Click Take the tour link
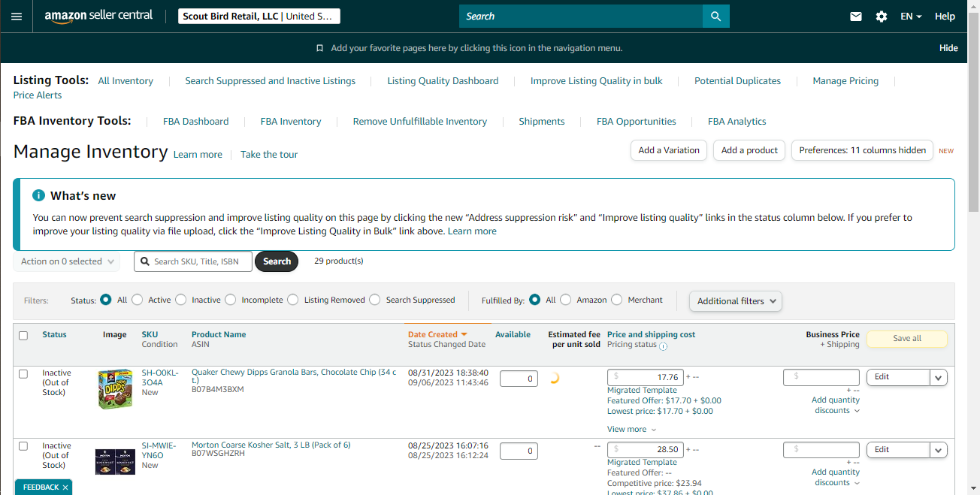980x495 pixels. 269,155
